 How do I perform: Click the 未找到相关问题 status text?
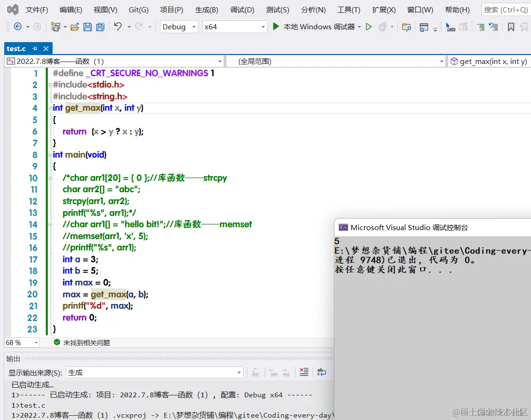pos(86,342)
